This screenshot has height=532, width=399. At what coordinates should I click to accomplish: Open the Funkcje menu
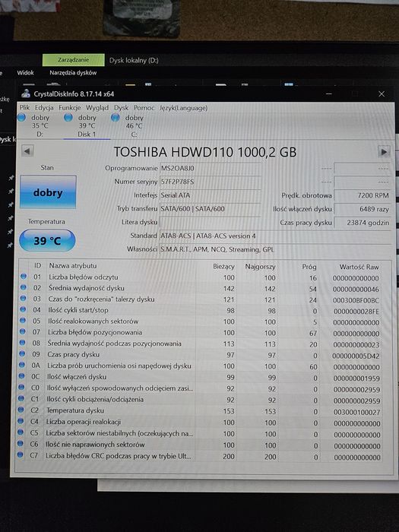click(x=70, y=108)
